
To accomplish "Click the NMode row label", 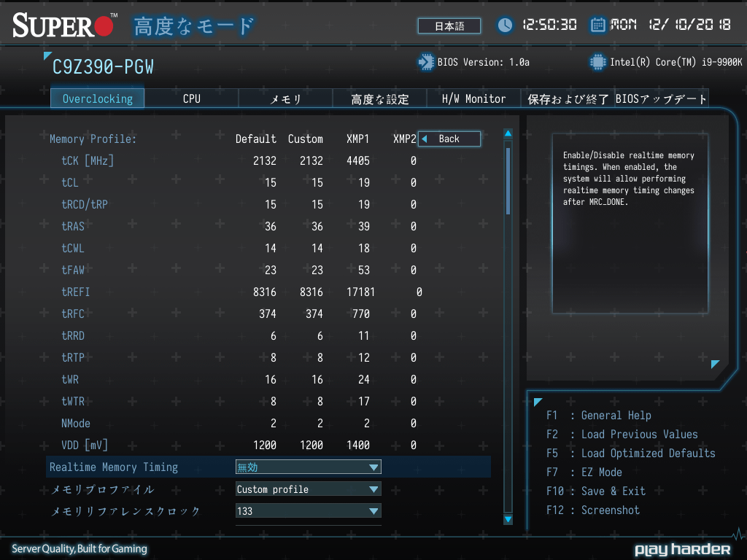I will pos(76,424).
